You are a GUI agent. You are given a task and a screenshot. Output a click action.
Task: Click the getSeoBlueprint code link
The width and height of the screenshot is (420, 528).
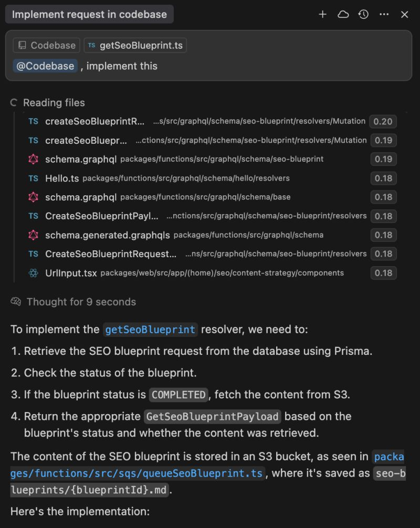(150, 330)
